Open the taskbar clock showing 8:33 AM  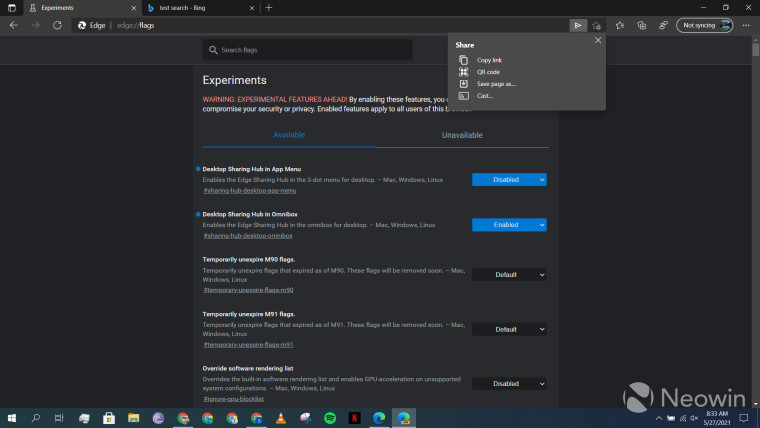(x=717, y=418)
